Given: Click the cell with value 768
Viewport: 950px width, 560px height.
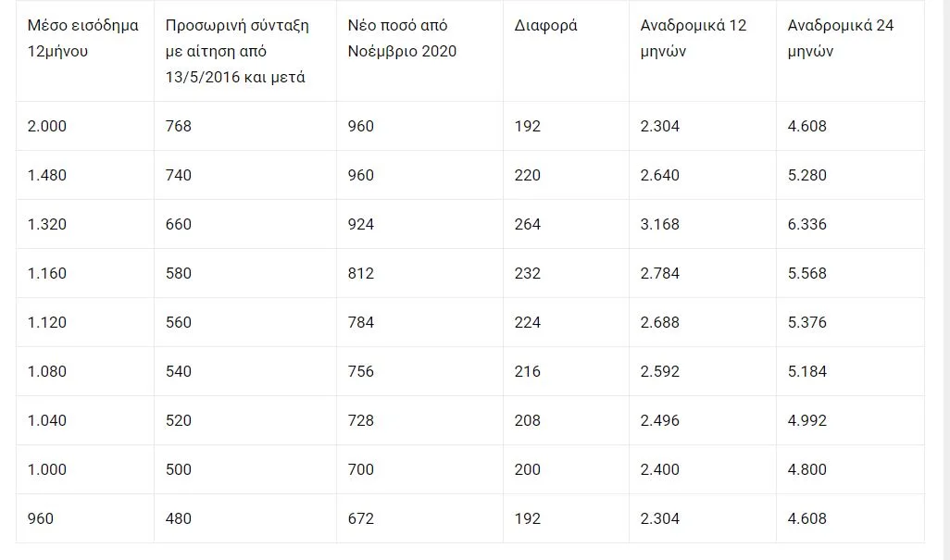Looking at the screenshot, I should pyautogui.click(x=179, y=126).
